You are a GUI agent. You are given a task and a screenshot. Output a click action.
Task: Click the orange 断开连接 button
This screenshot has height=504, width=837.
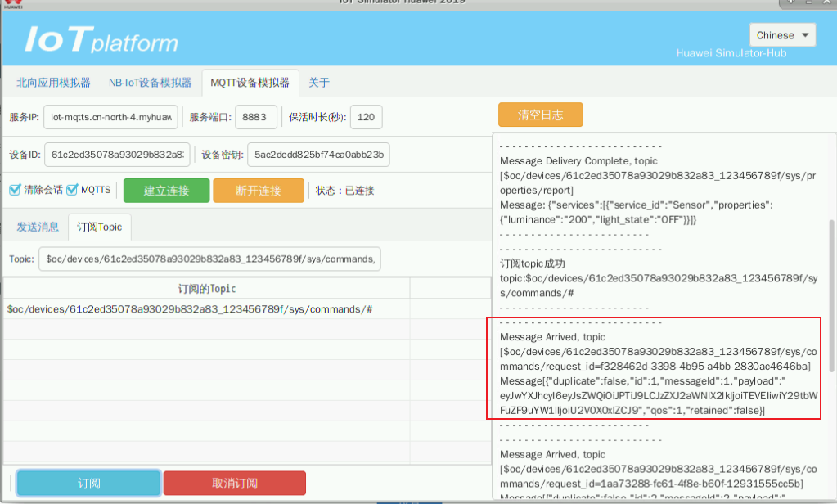(x=259, y=191)
